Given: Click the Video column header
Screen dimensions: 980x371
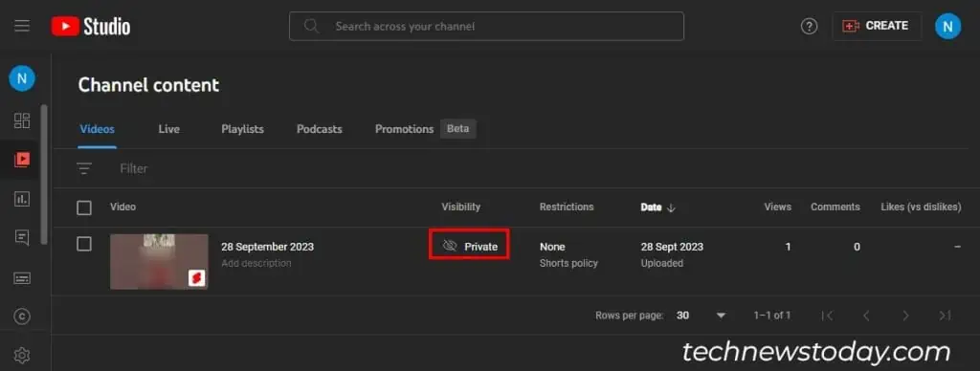Looking at the screenshot, I should [122, 207].
